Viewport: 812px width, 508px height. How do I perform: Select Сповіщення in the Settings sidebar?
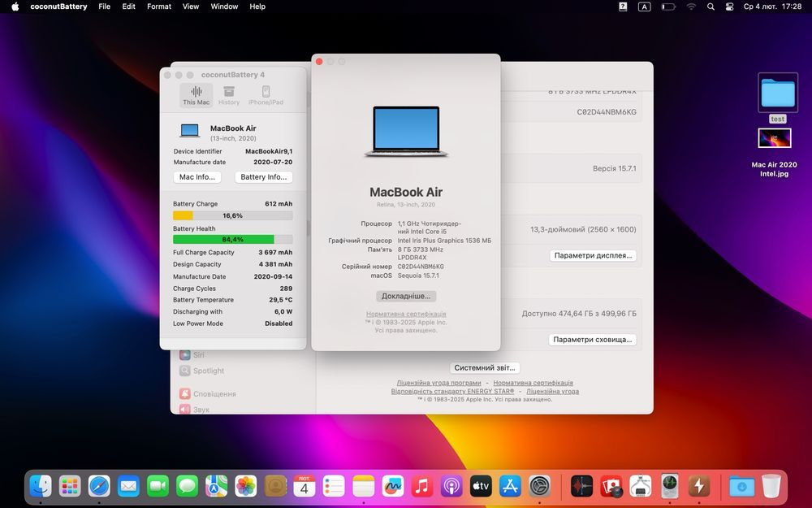208,394
